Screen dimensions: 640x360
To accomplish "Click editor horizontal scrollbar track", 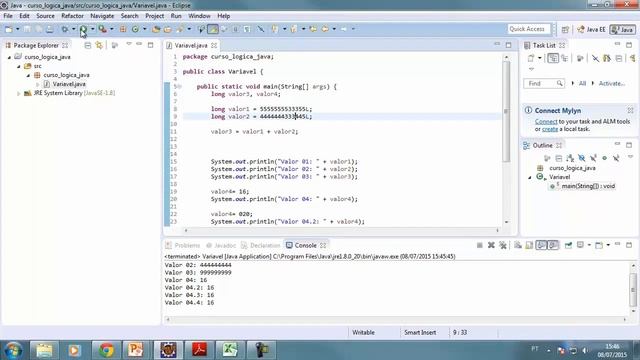I will click(x=341, y=231).
